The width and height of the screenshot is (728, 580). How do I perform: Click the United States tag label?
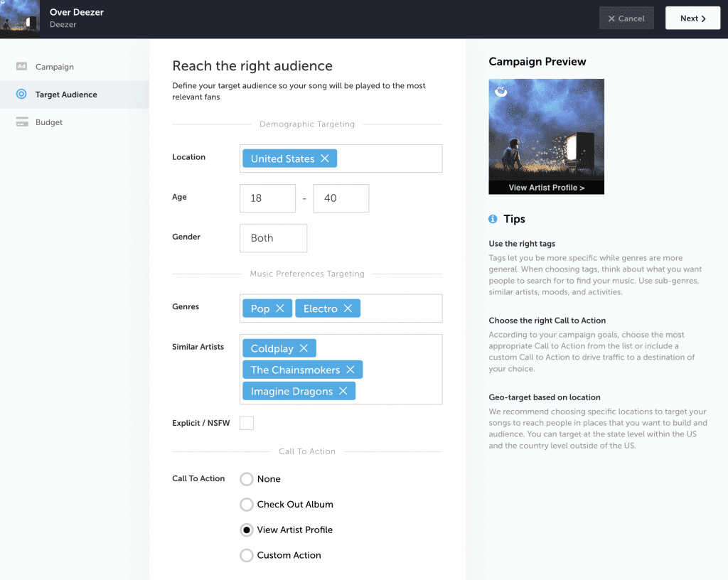[x=282, y=159]
